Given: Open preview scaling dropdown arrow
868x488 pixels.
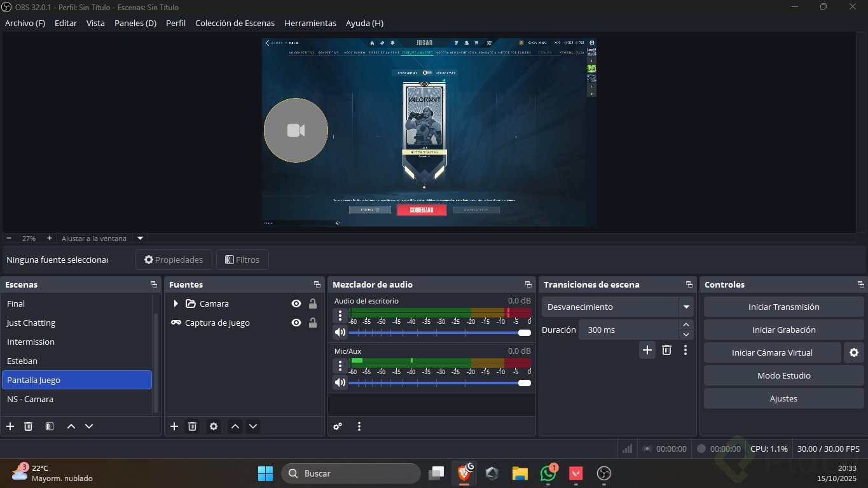Looking at the screenshot, I should tap(141, 239).
